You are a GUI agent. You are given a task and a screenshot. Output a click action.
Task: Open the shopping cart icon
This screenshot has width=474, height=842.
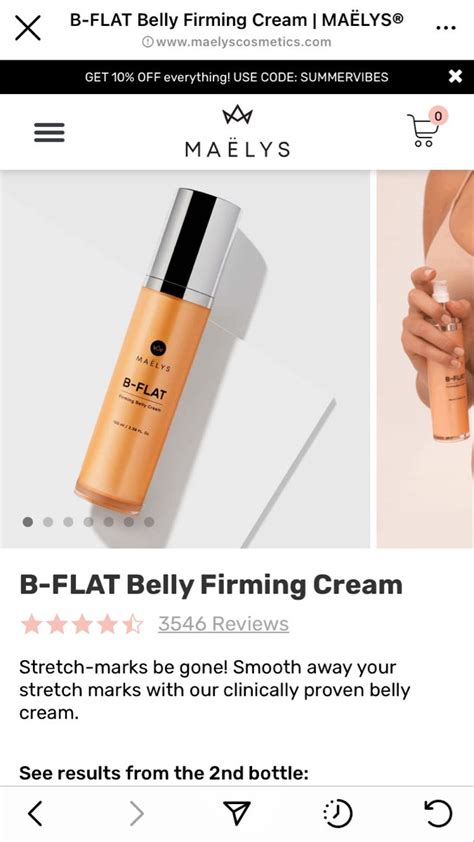pos(426,128)
